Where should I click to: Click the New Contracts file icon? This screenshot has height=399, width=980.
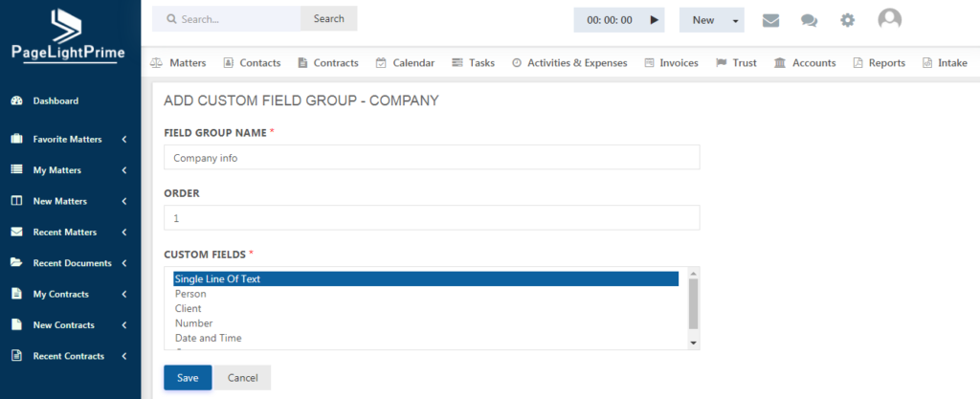point(17,324)
